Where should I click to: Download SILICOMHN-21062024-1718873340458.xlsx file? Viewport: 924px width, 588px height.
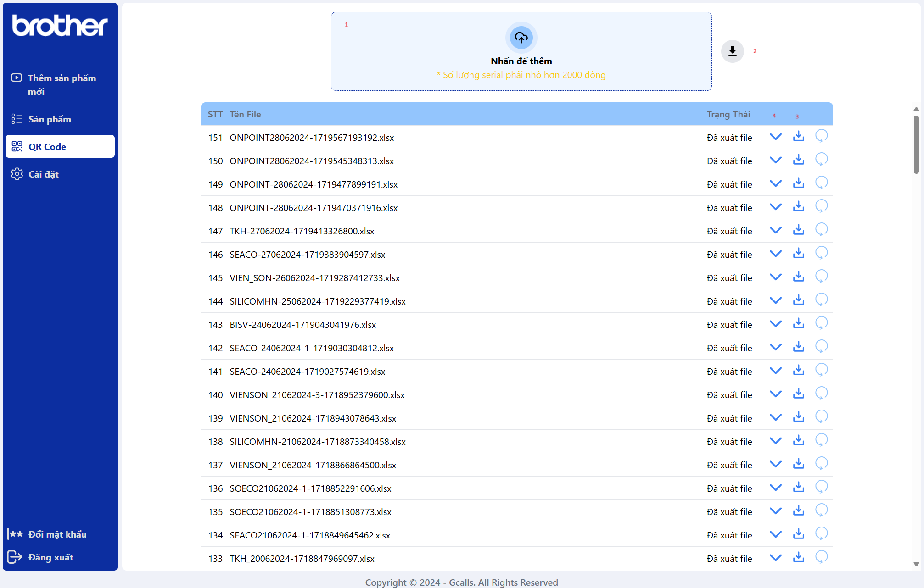click(x=798, y=441)
